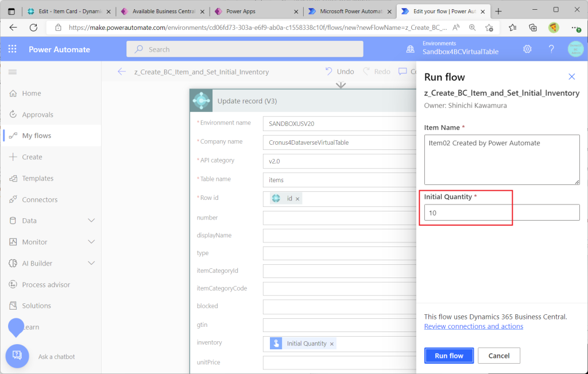Click the Cancel button
This screenshot has height=374, width=588.
pyautogui.click(x=499, y=356)
